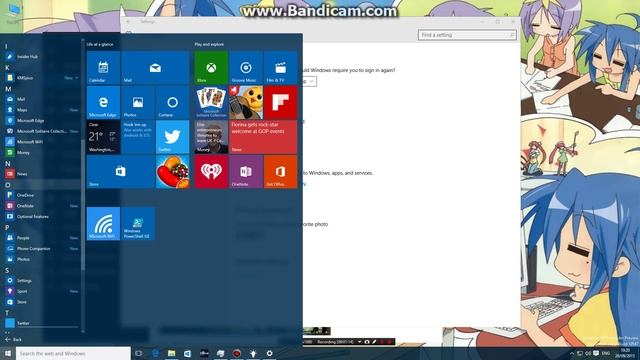This screenshot has height=360, width=640.
Task: Open News from the app list
Action: click(42, 173)
